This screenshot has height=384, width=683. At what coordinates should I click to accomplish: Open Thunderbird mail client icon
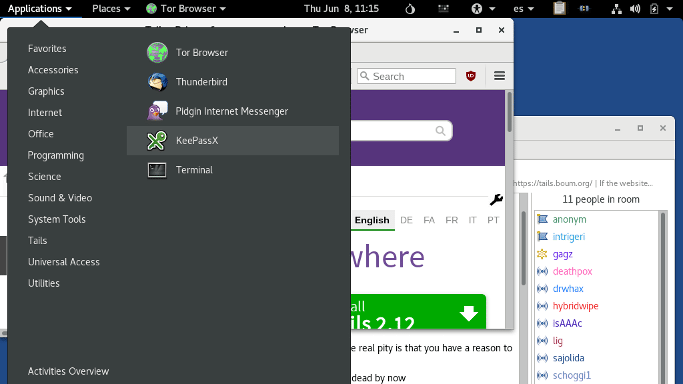[157, 82]
